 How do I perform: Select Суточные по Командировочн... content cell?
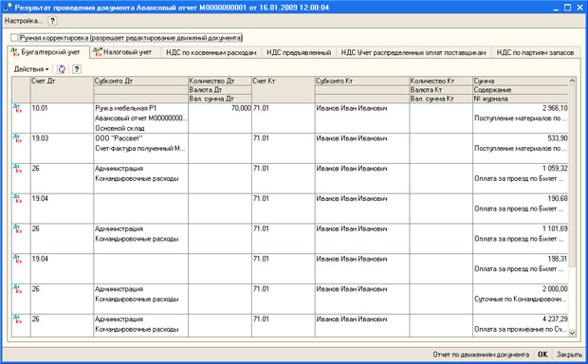[521, 300]
